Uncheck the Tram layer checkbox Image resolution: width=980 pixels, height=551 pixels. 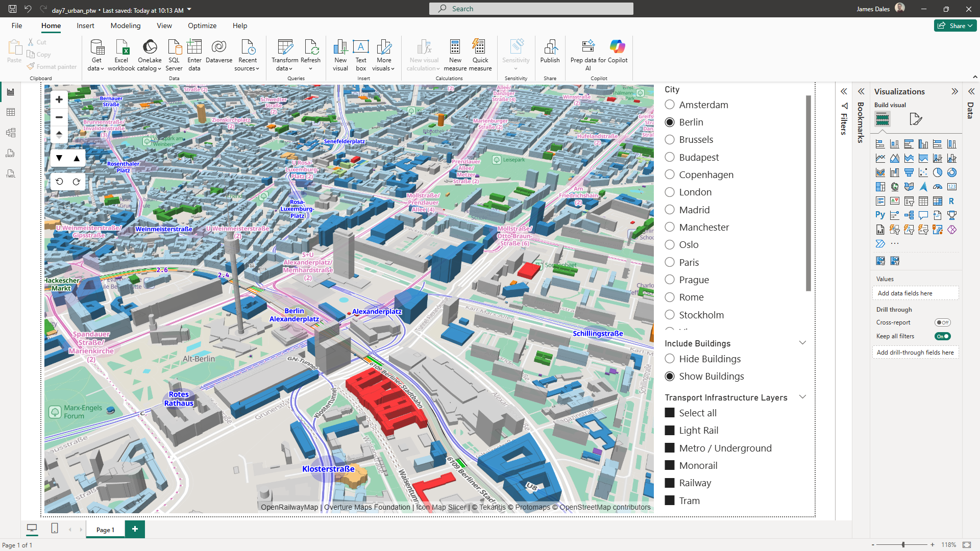pos(670,500)
